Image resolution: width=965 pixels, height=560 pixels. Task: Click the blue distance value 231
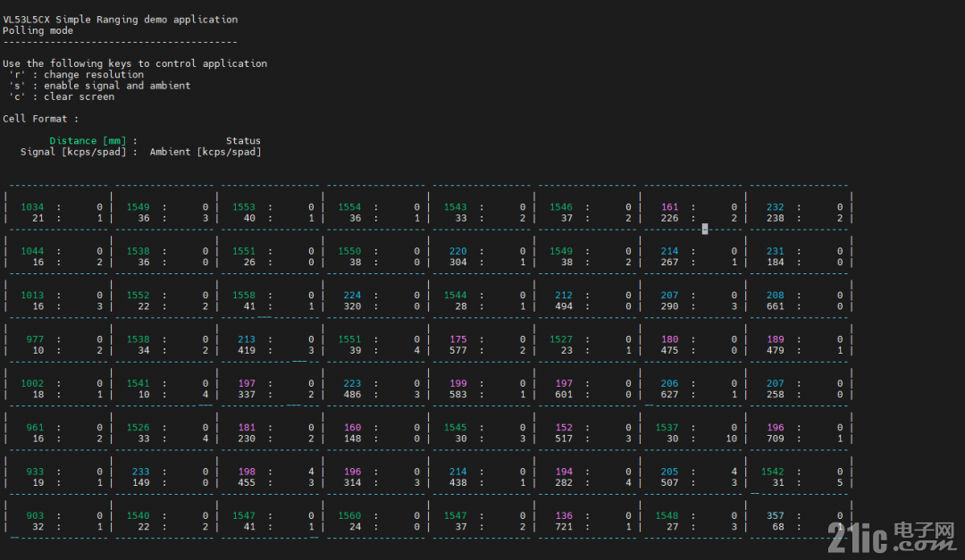776,252
